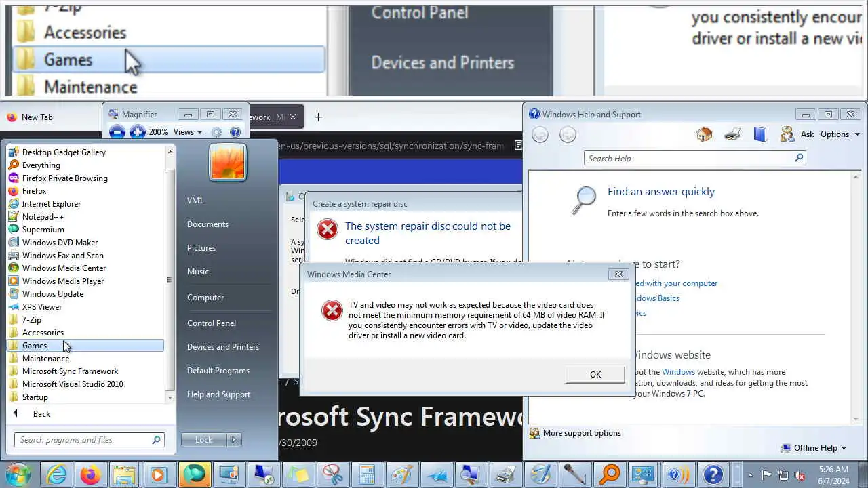Click the Magnifier help question-mark icon
The width and height of the screenshot is (868, 488).
point(235,132)
